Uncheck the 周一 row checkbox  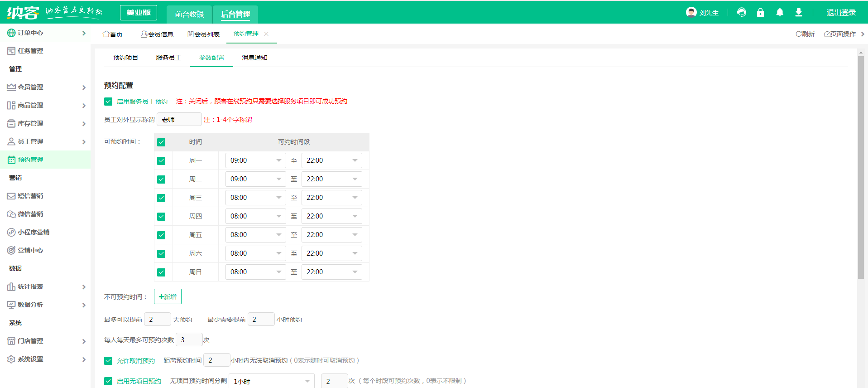(x=161, y=161)
